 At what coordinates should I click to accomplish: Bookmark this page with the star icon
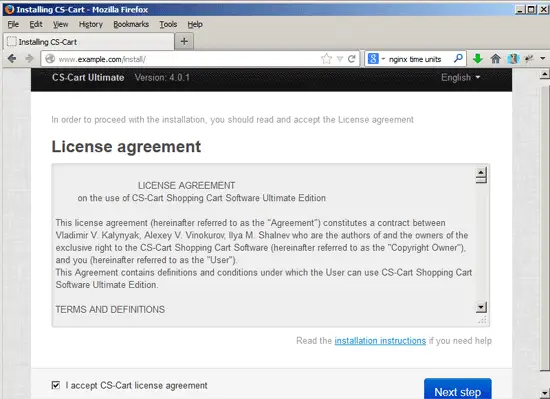326,59
